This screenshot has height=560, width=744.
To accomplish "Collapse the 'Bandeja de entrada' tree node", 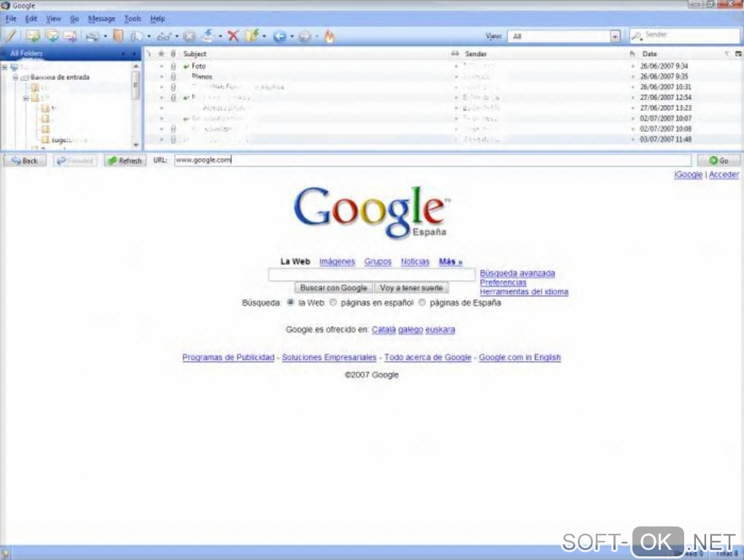I will click(x=15, y=77).
